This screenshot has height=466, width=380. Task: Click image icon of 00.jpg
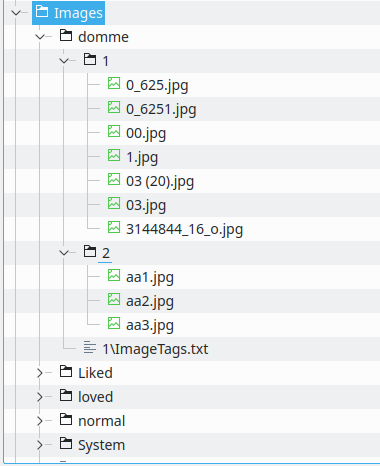(114, 131)
